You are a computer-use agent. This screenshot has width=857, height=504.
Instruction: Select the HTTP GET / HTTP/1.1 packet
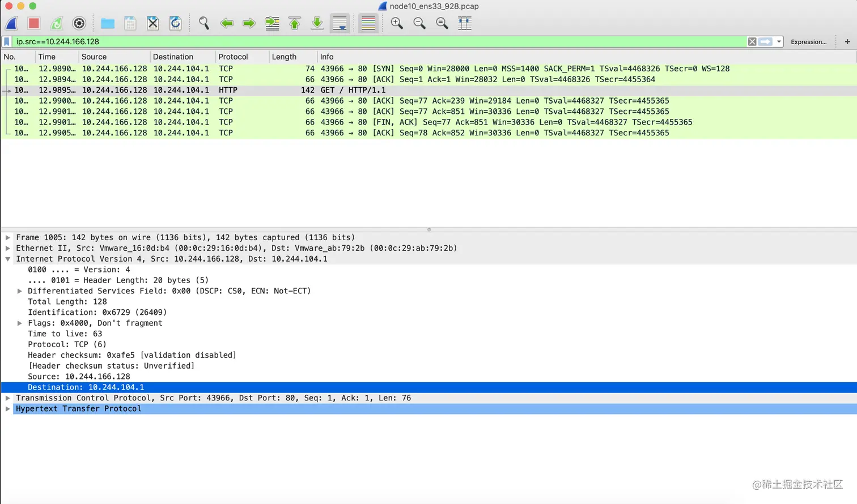pyautogui.click(x=428, y=90)
